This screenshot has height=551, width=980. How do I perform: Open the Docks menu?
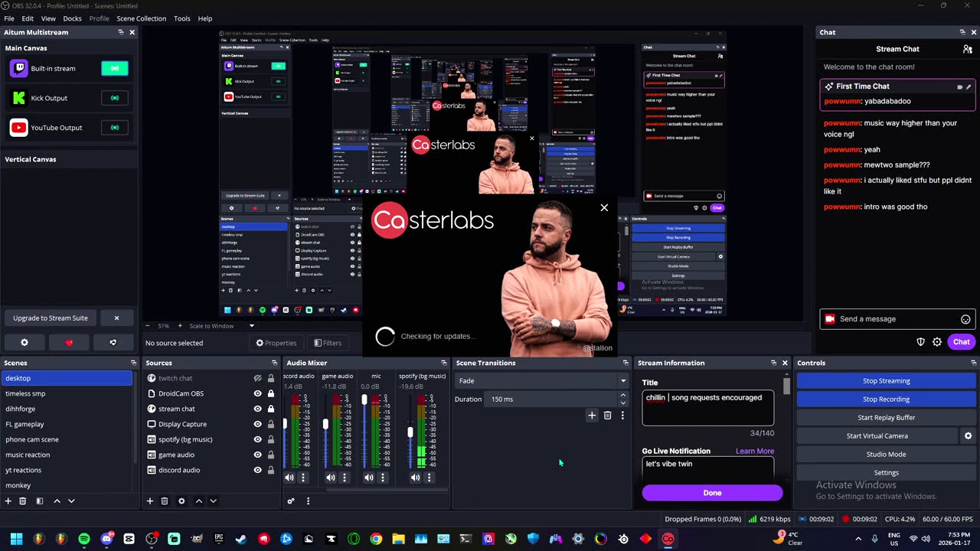click(72, 18)
